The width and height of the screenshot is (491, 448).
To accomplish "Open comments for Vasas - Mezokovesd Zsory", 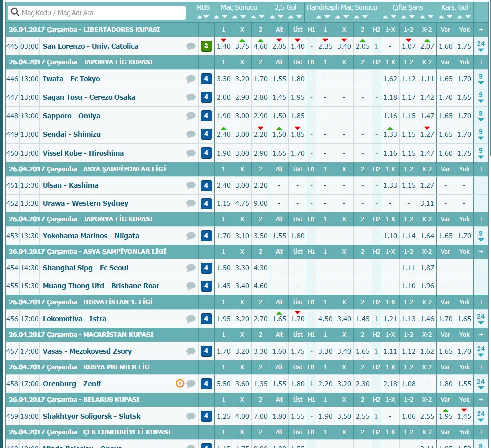I will [191, 351].
